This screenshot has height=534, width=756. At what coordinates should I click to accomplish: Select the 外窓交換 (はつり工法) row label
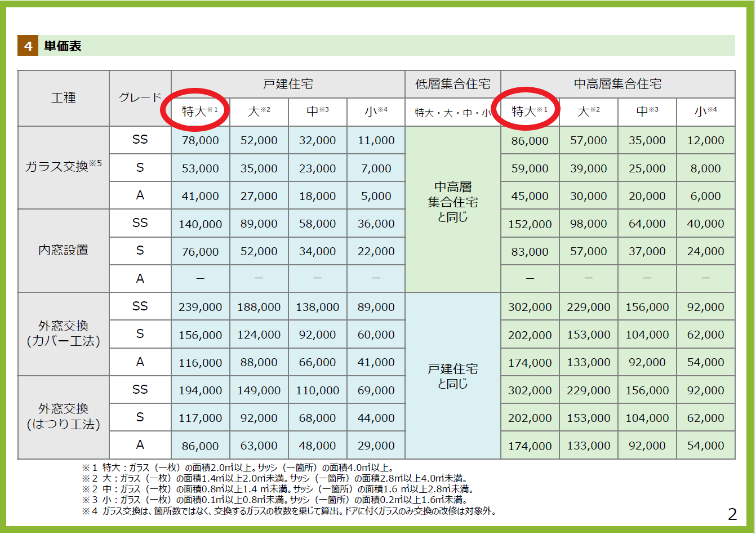pos(63,417)
